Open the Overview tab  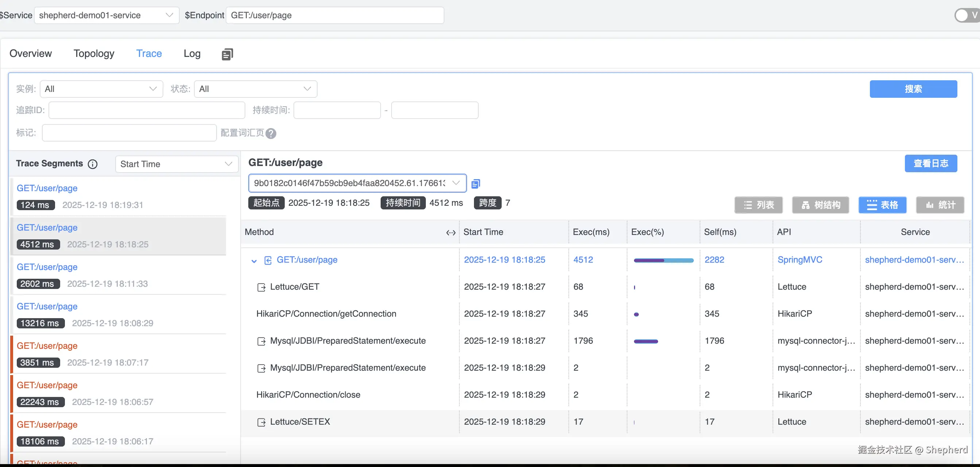pyautogui.click(x=30, y=54)
